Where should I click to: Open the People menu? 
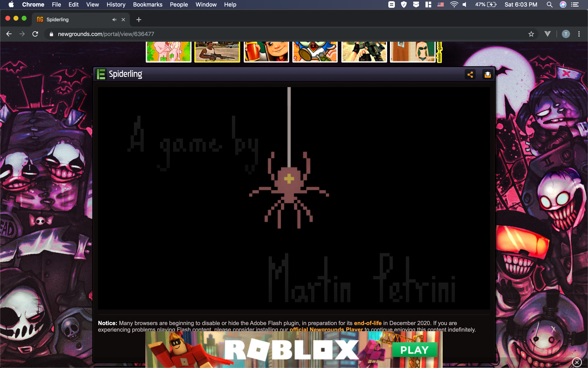pos(179,4)
